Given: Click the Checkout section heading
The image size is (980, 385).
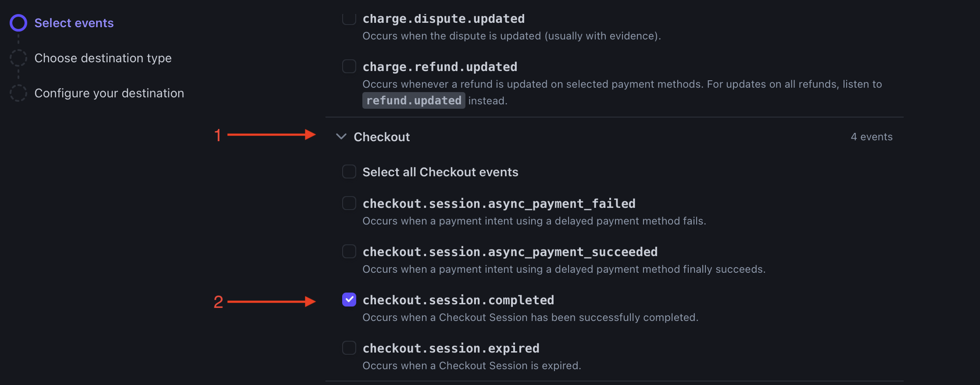Looking at the screenshot, I should [382, 137].
